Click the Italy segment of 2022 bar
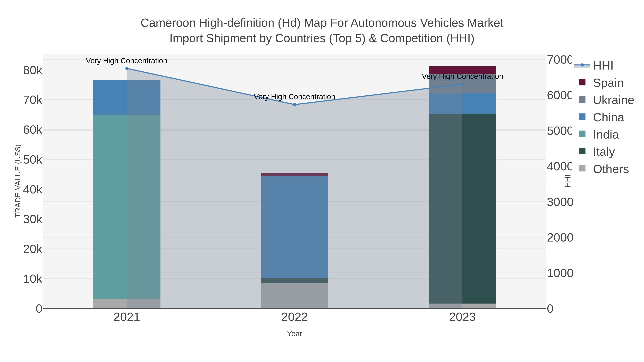This screenshot has height=362, width=644. tap(294, 280)
